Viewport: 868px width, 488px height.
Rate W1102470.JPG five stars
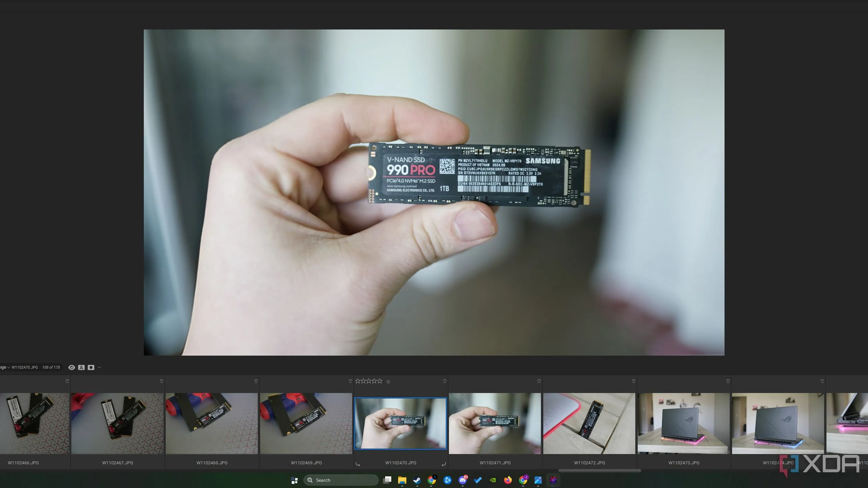point(380,381)
